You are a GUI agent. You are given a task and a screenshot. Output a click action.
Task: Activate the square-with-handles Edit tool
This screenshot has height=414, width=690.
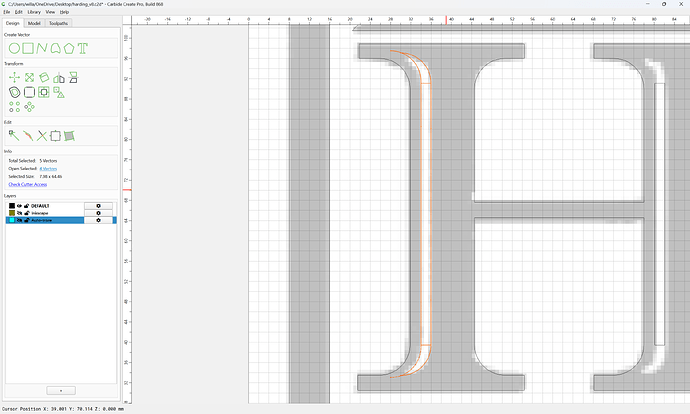coord(55,136)
